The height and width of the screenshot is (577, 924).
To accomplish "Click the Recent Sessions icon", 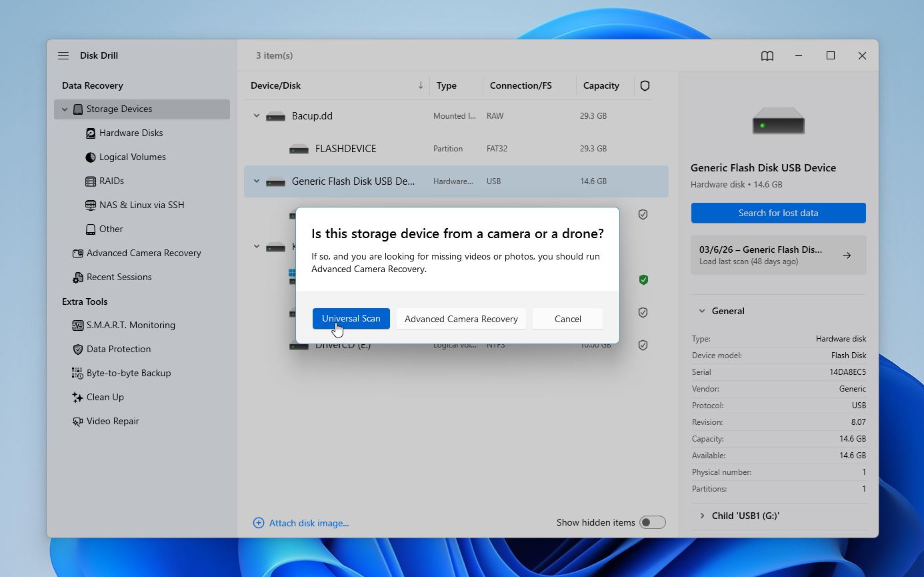I will [x=78, y=277].
